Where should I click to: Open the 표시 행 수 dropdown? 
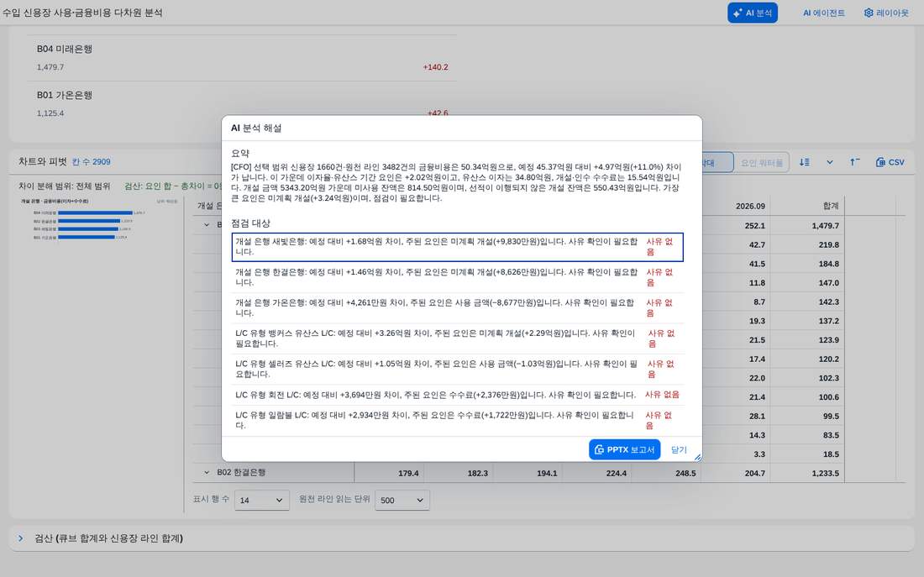(261, 500)
